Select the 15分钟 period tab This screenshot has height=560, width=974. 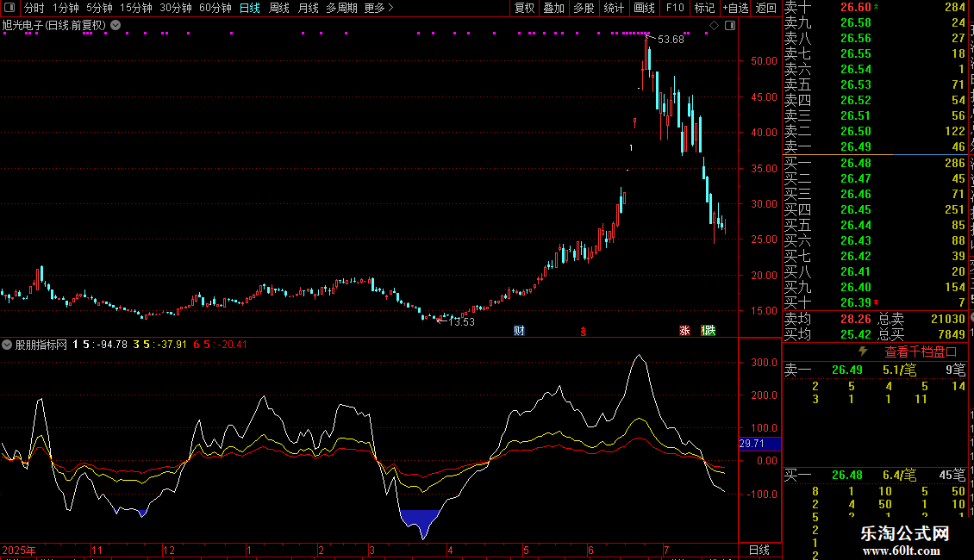click(136, 8)
